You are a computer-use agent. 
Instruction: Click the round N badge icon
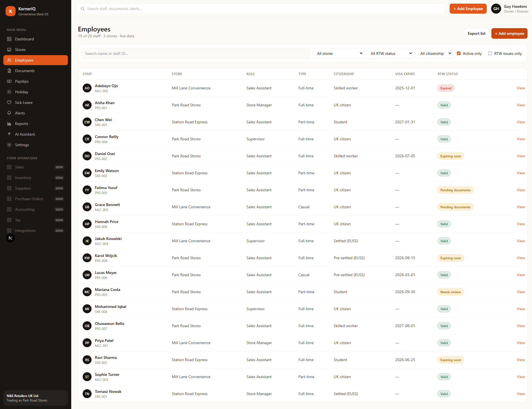11,238
